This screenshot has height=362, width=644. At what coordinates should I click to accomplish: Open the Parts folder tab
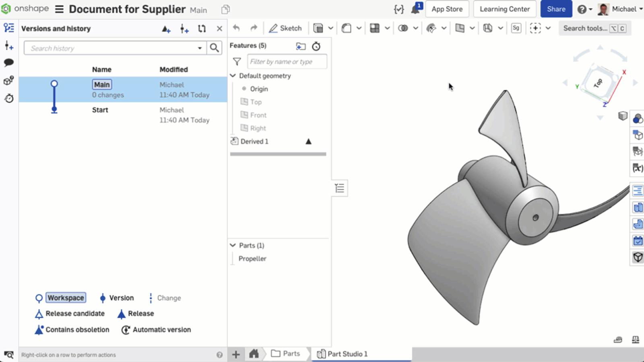(286, 354)
